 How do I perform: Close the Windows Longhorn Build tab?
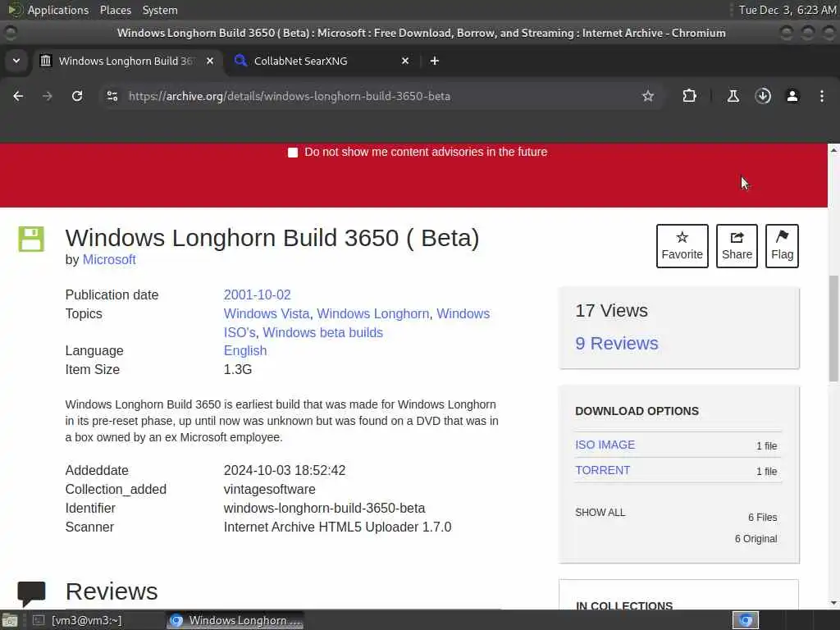(x=210, y=61)
